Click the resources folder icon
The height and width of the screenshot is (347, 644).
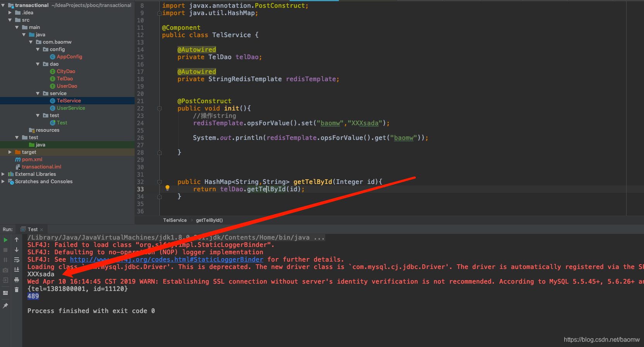32,130
